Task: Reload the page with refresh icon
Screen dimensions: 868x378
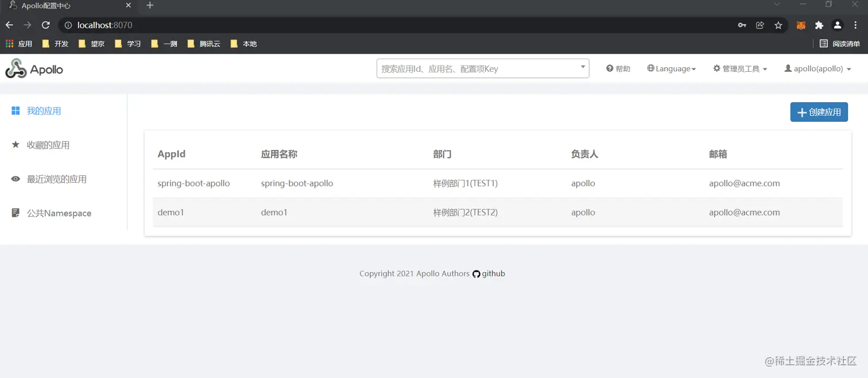Action: coord(46,25)
